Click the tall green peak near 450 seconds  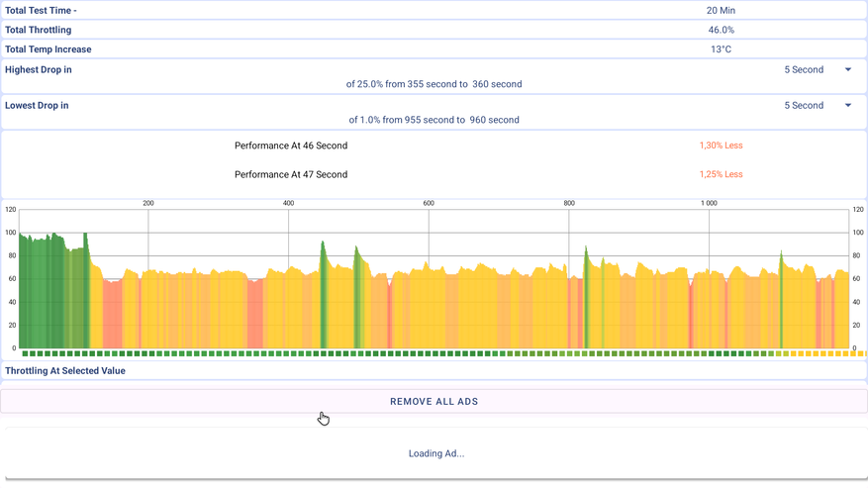tap(323, 287)
